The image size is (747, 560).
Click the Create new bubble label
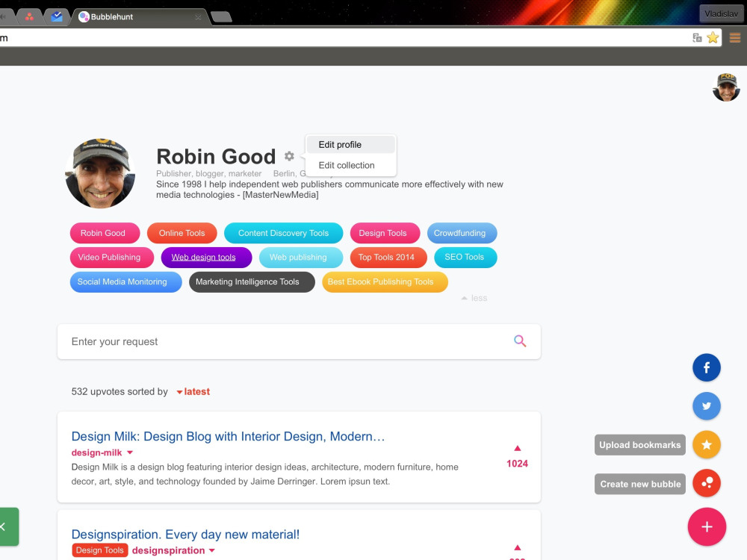[x=640, y=484]
